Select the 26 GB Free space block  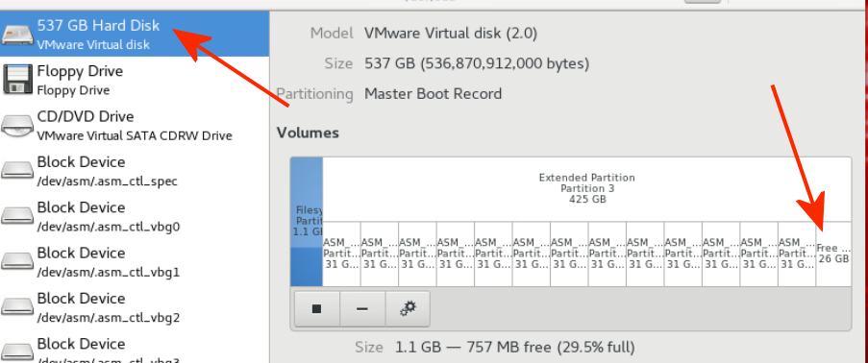833,254
